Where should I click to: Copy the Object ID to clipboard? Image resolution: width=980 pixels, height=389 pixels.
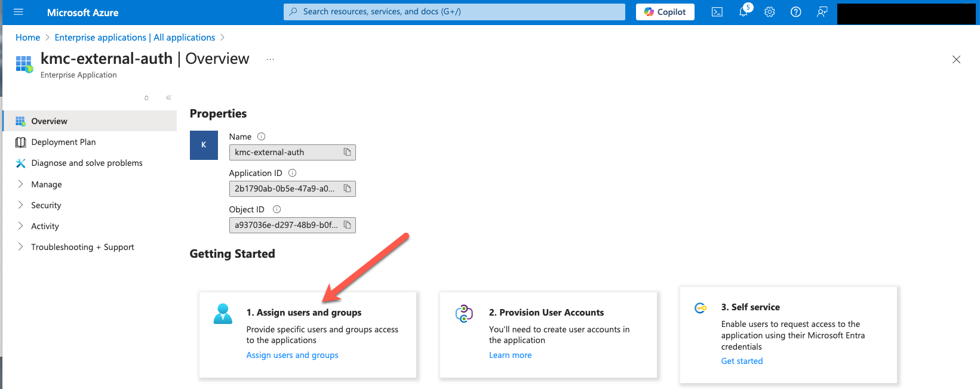[x=347, y=225]
